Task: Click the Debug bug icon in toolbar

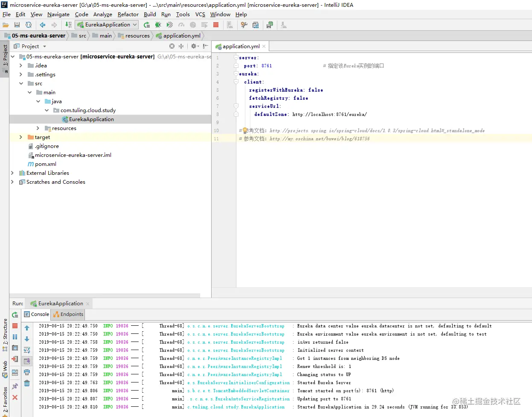Action: click(158, 25)
